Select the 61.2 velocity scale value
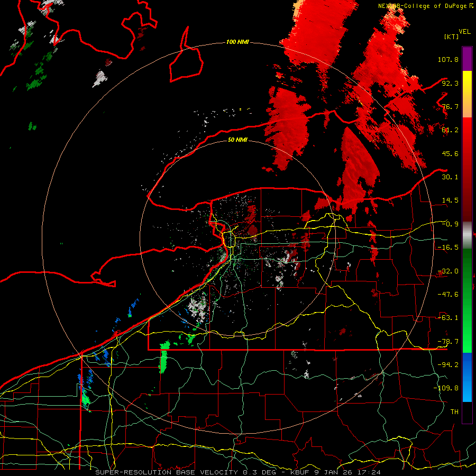 tap(450, 130)
